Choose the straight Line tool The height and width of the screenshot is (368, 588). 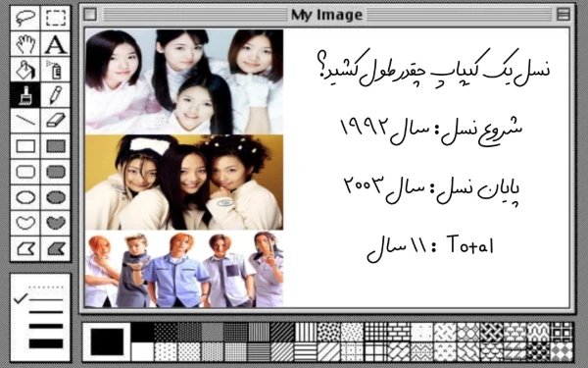point(25,121)
